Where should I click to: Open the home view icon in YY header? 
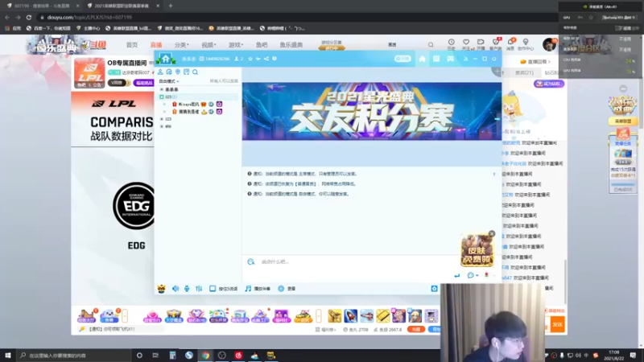click(x=422, y=59)
